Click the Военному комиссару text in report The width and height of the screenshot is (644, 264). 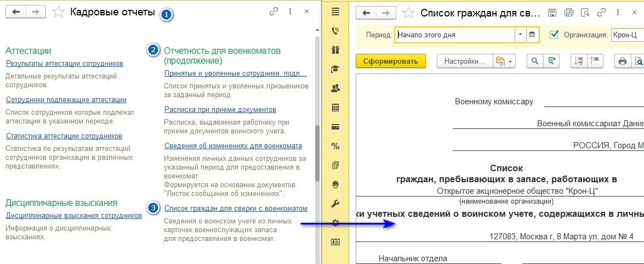click(x=494, y=102)
